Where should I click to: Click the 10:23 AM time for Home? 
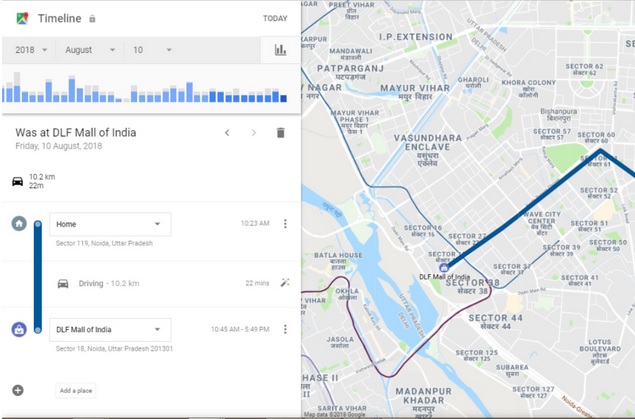(x=255, y=223)
